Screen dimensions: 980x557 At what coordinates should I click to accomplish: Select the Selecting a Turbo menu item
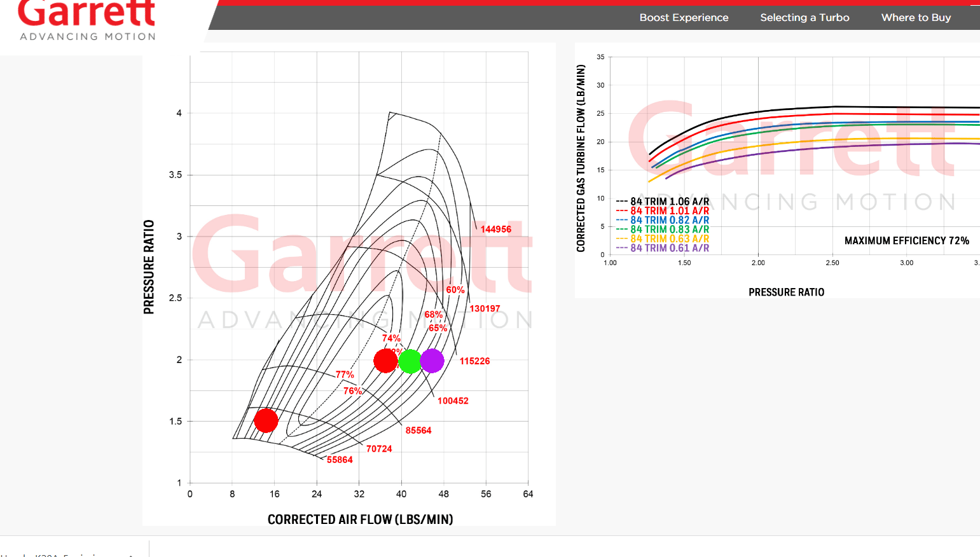(x=804, y=17)
